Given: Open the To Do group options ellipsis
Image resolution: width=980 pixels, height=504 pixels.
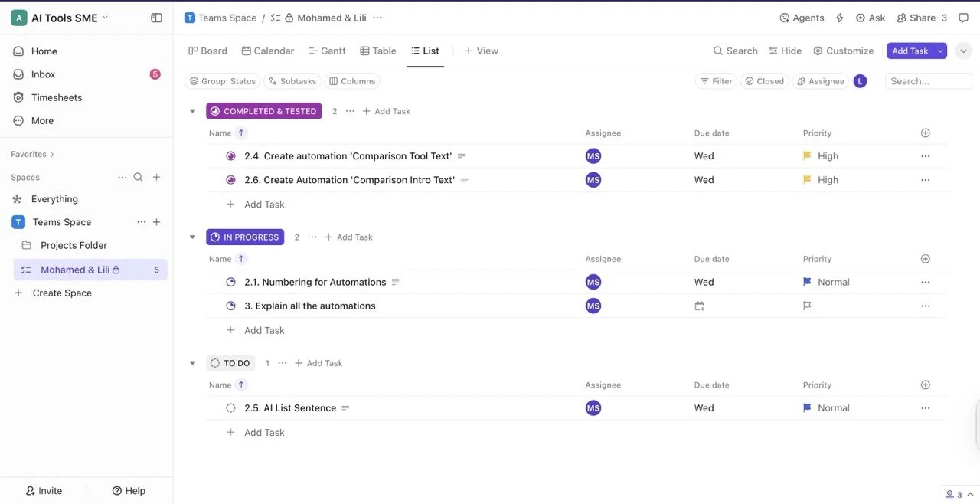Looking at the screenshot, I should tap(283, 363).
